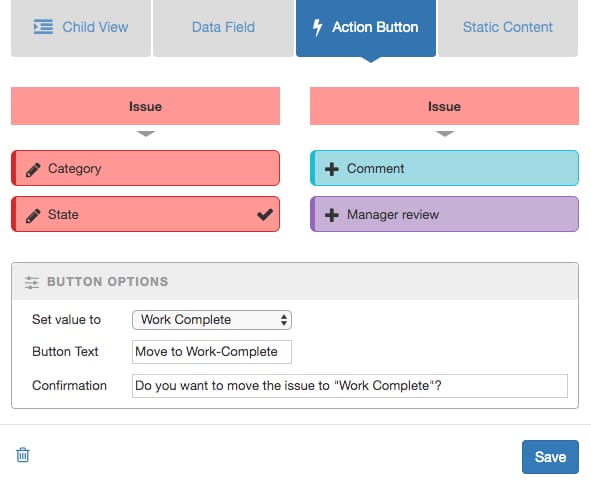Click the trash delete icon
Viewport: 591px width, 485px height.
coord(23,454)
